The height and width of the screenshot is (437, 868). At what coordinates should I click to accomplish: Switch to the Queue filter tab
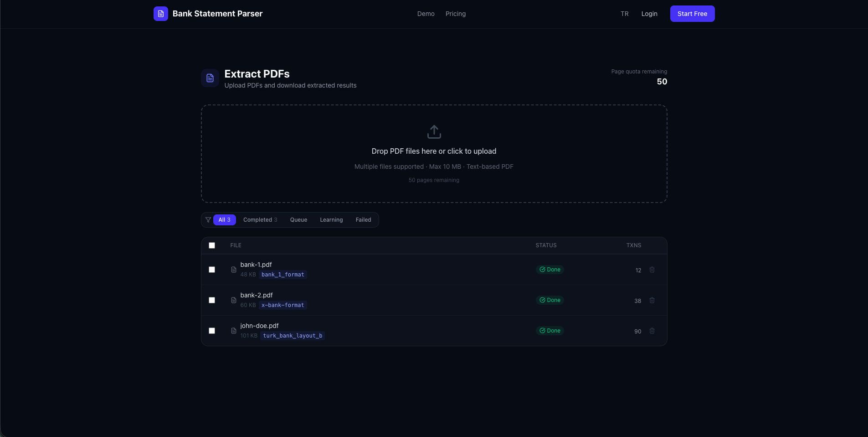coord(298,220)
